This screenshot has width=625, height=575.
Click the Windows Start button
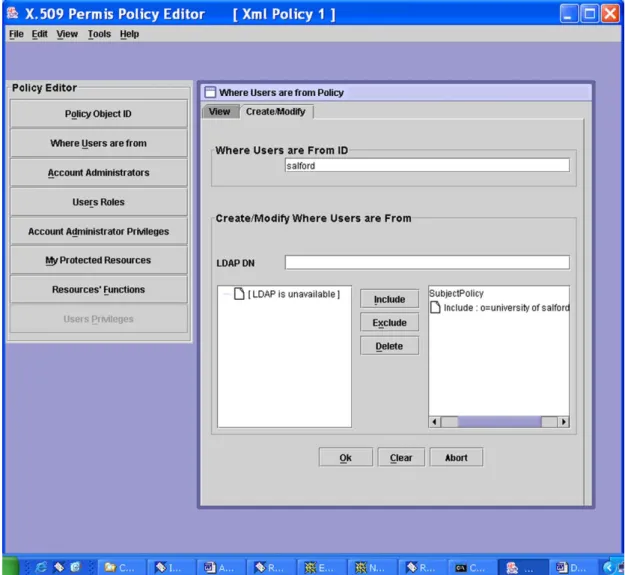point(10,567)
